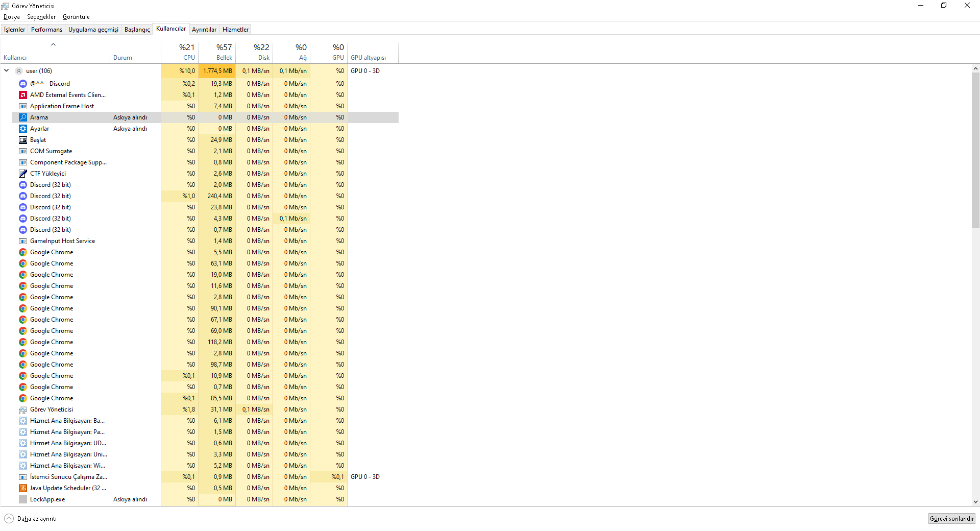Click the CTF Yükleyici pen icon

(23, 174)
